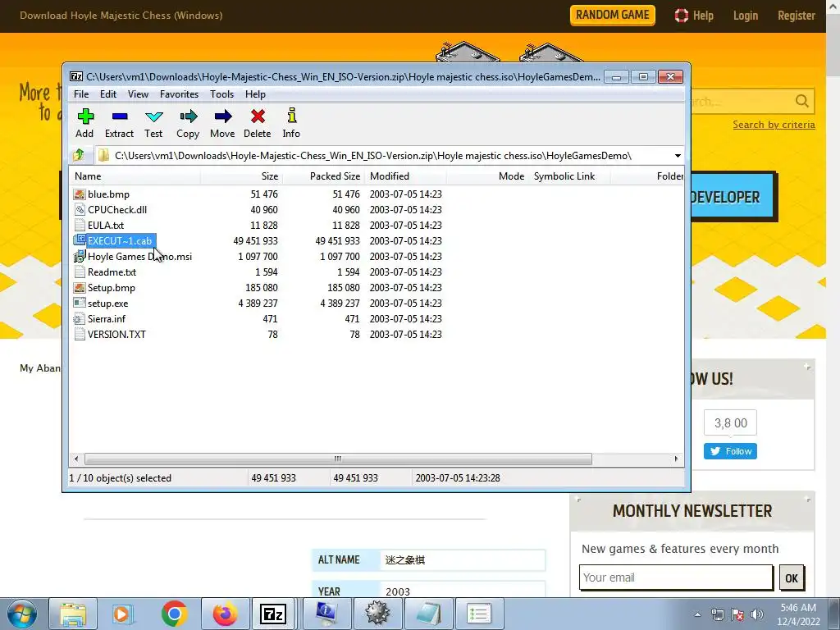Click the notepad taskbar icon
Image resolution: width=840 pixels, height=630 pixels.
point(428,614)
